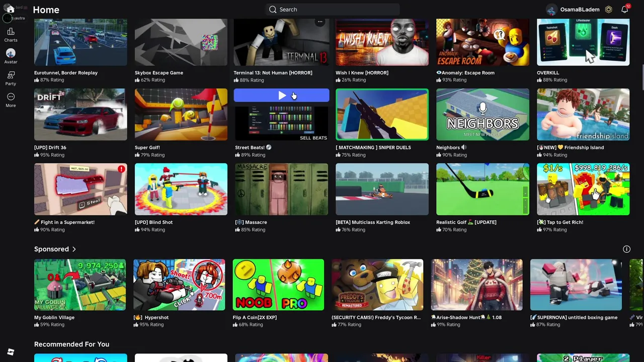Open Super Golf! thumbnail
644x362 pixels.
tap(181, 115)
